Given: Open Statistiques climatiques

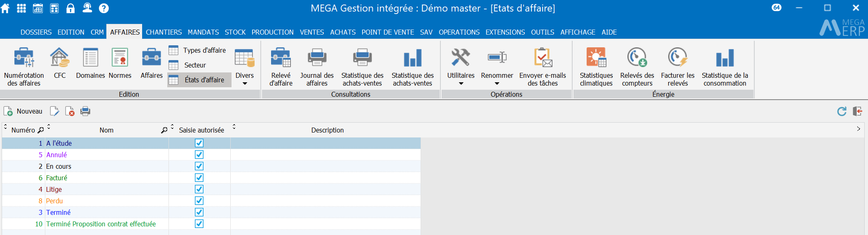Looking at the screenshot, I should [596, 67].
